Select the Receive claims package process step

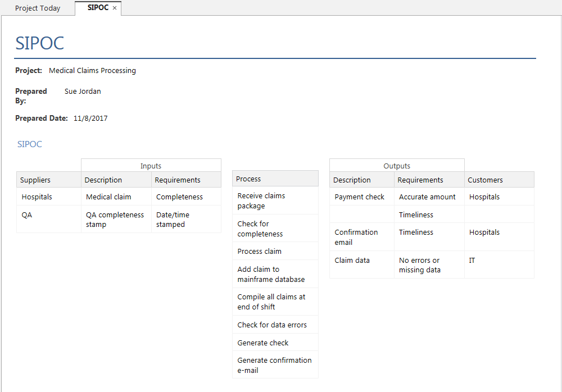(x=261, y=201)
